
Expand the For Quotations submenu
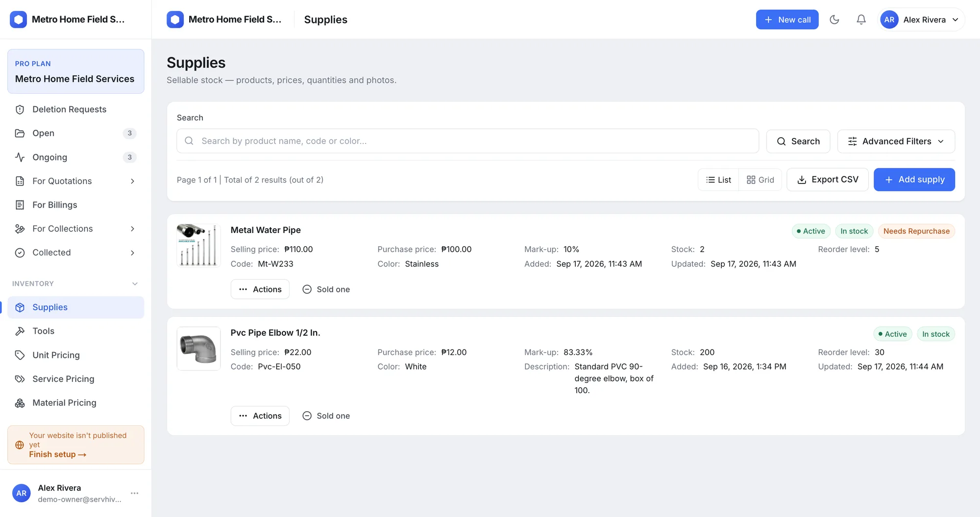(132, 181)
